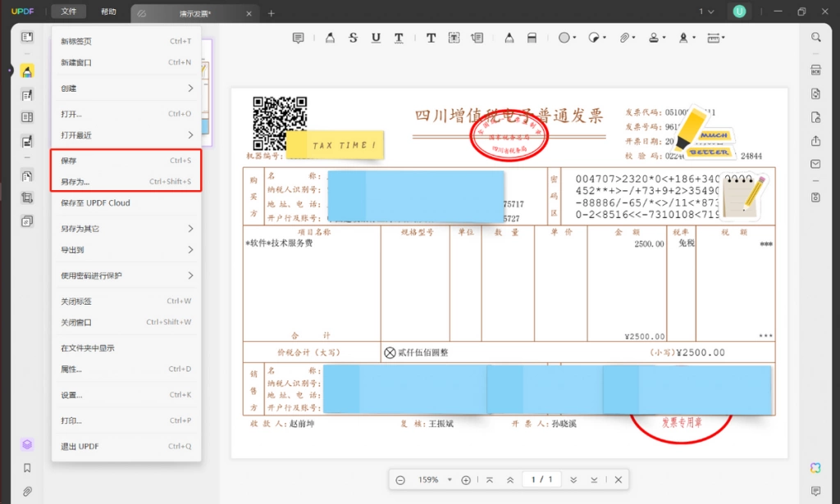
Task: Click the 文件 menu
Action: (x=69, y=11)
